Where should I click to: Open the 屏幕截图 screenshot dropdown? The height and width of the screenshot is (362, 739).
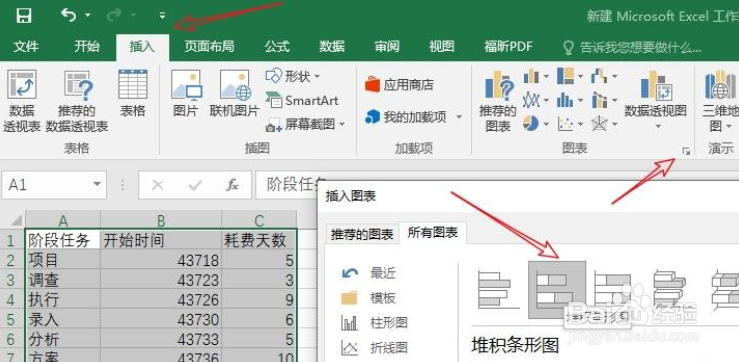point(305,124)
